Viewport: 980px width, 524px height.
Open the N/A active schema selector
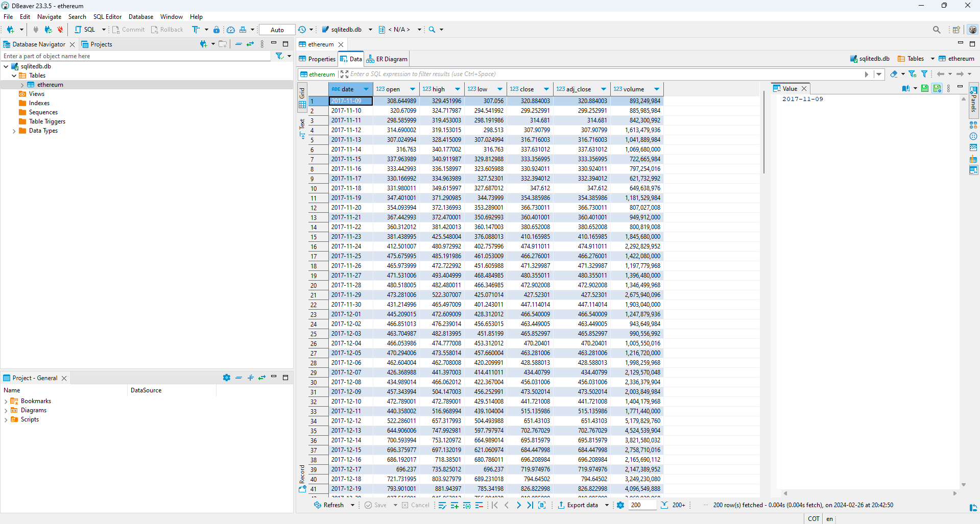(x=400, y=30)
